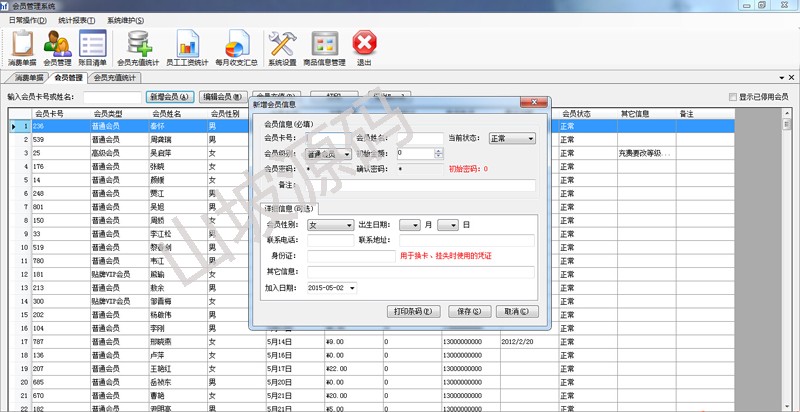
Task: Open 每月收支汇总 pie chart icon
Action: pos(236,48)
